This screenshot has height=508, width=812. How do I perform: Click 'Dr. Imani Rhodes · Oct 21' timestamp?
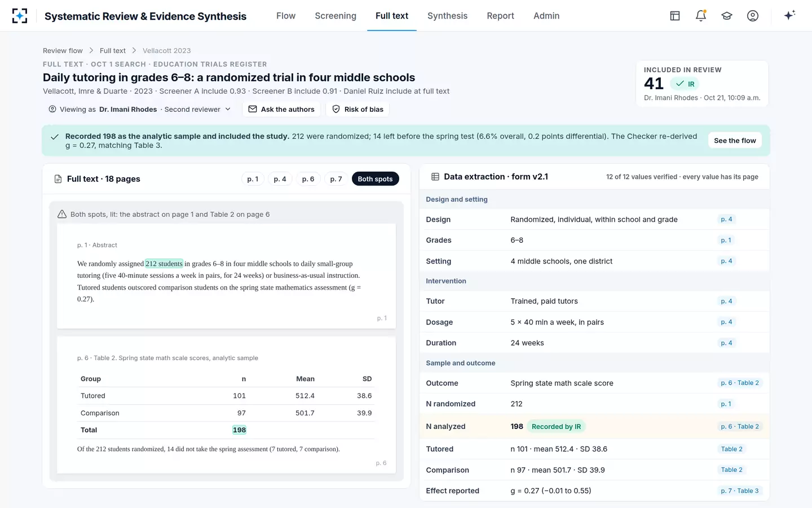702,98
